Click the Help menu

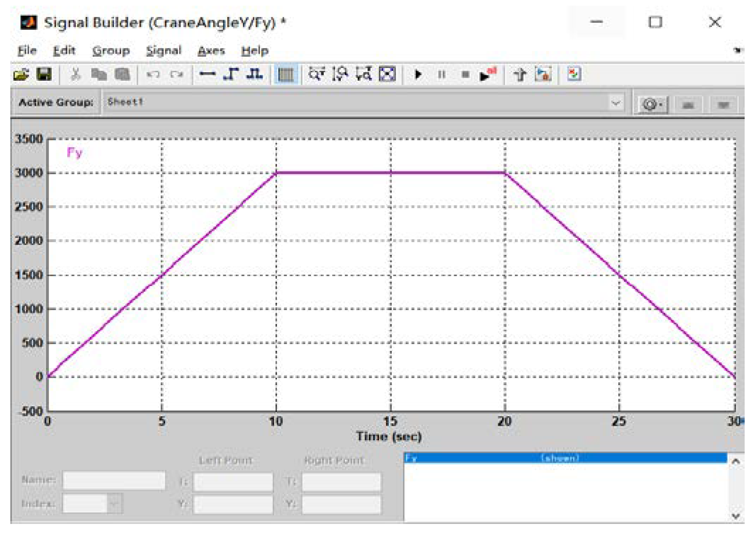point(255,51)
